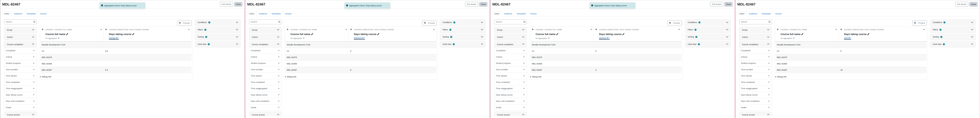This screenshot has height=118, width=980.
Task: Edit Days taking course pencil in the Sum panel
Action: tap(868, 34)
